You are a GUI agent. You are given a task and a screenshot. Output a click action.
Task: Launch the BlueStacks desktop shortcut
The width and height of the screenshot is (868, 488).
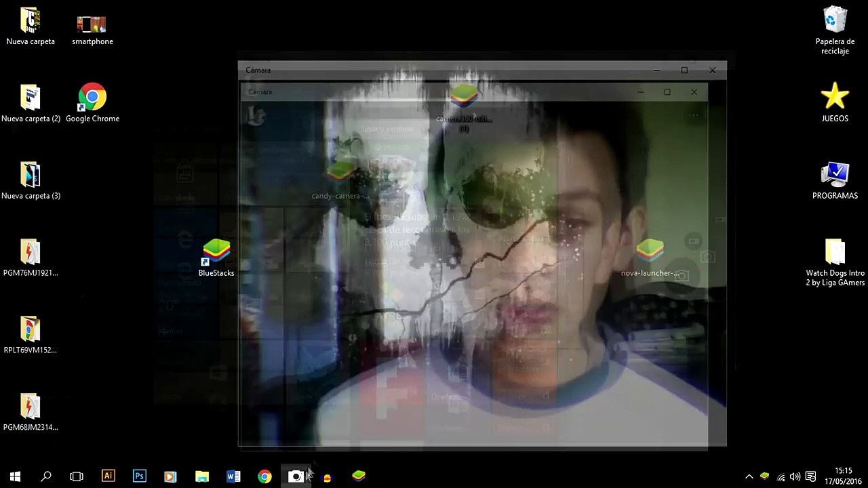(216, 258)
